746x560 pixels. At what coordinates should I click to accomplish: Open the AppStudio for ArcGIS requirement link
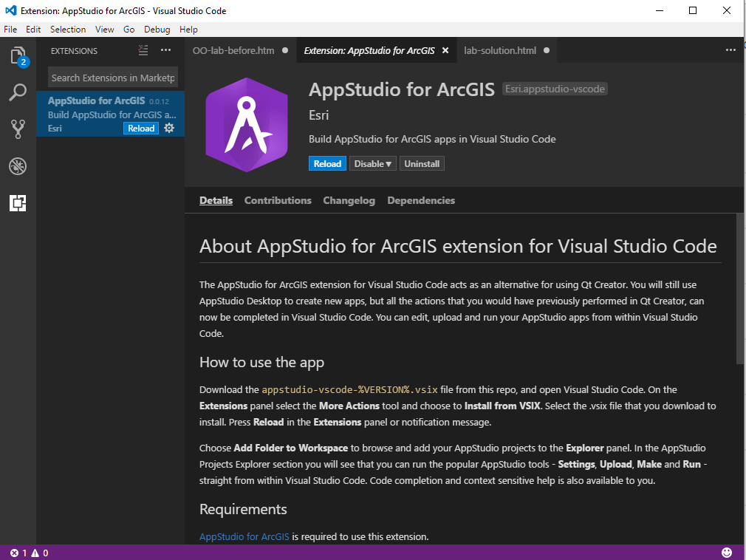244,536
